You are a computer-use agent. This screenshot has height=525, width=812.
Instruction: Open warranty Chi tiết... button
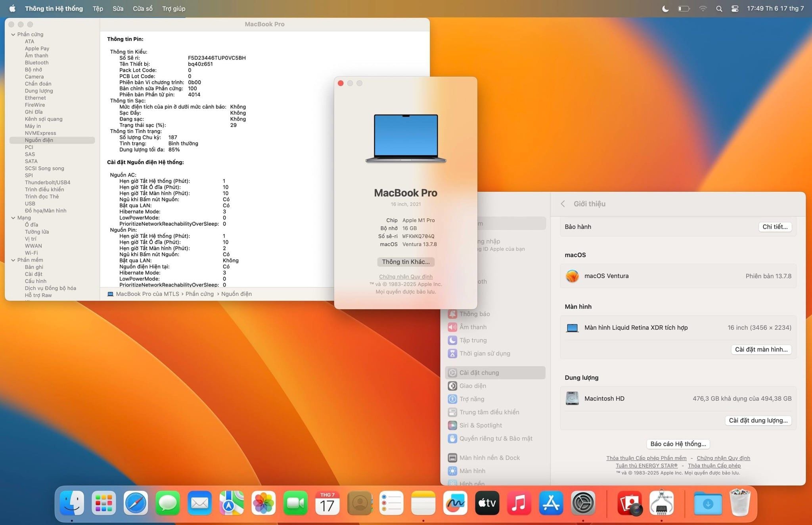click(x=775, y=227)
